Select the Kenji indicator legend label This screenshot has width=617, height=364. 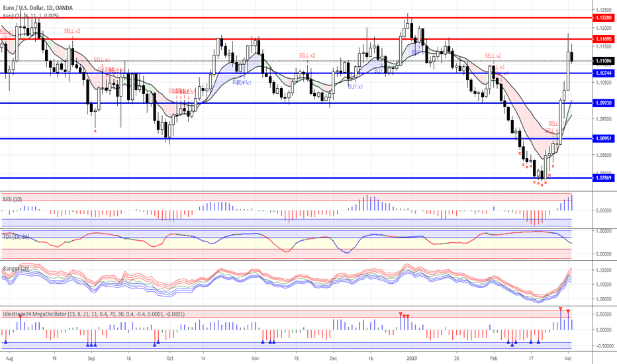pos(30,16)
